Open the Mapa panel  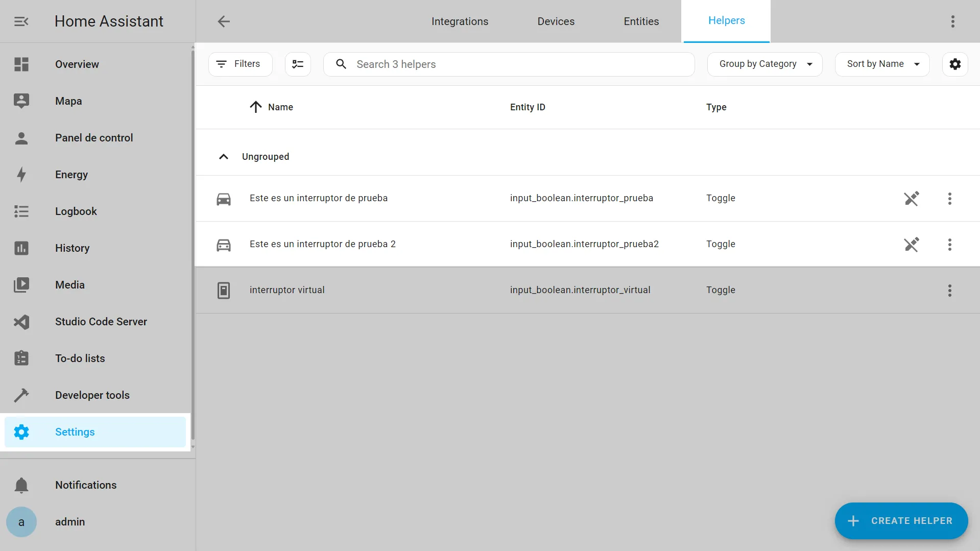(95, 101)
